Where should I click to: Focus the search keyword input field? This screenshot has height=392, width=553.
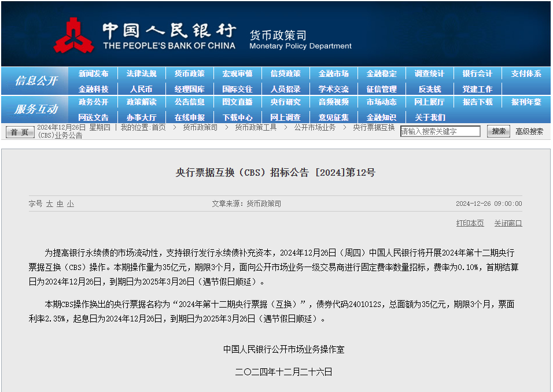coord(440,131)
